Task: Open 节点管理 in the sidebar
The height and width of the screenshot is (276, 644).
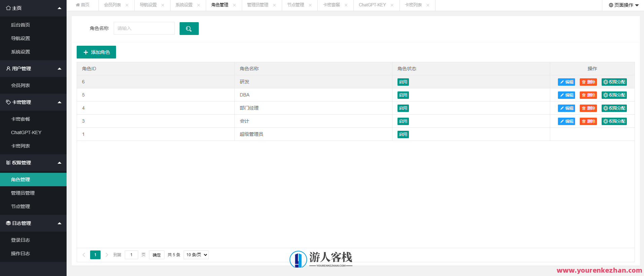Action: [33, 206]
